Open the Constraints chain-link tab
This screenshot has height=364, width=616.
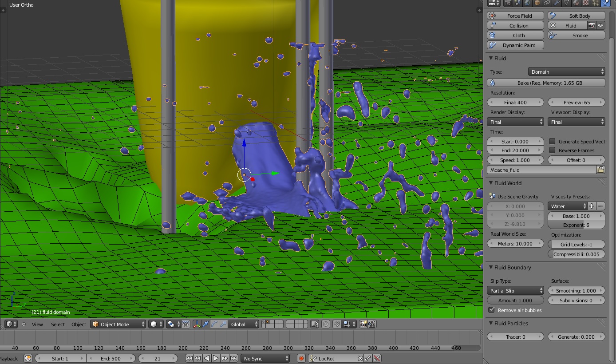pos(547,3)
